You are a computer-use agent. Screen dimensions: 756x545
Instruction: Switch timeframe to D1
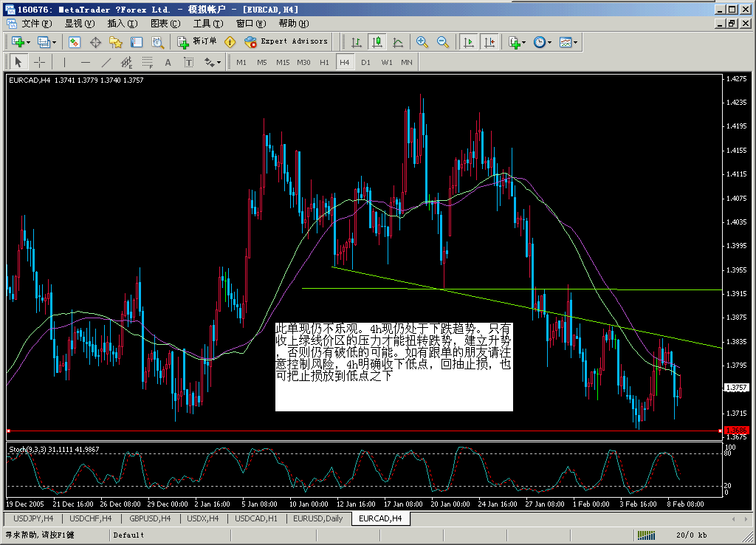(365, 62)
